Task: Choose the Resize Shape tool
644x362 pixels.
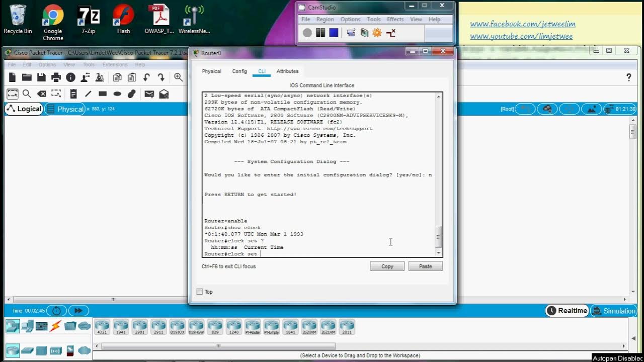Action: pos(56,94)
